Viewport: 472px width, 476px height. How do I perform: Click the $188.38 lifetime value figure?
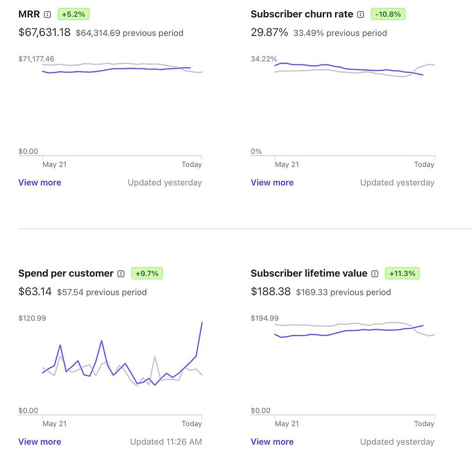click(271, 291)
